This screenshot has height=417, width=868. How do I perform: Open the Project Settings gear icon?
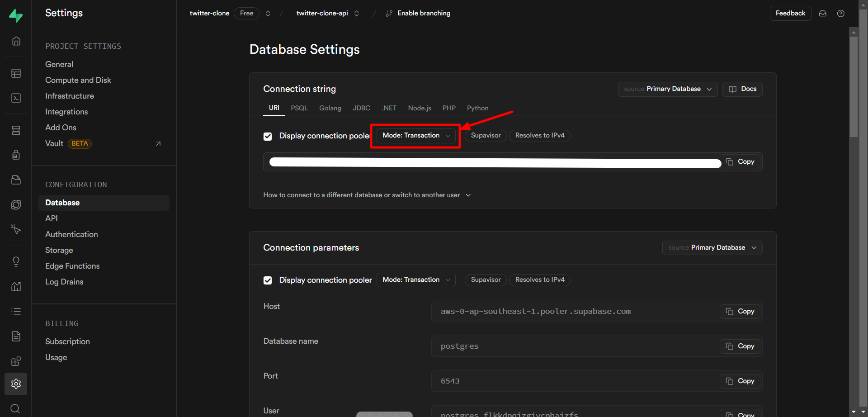16,384
